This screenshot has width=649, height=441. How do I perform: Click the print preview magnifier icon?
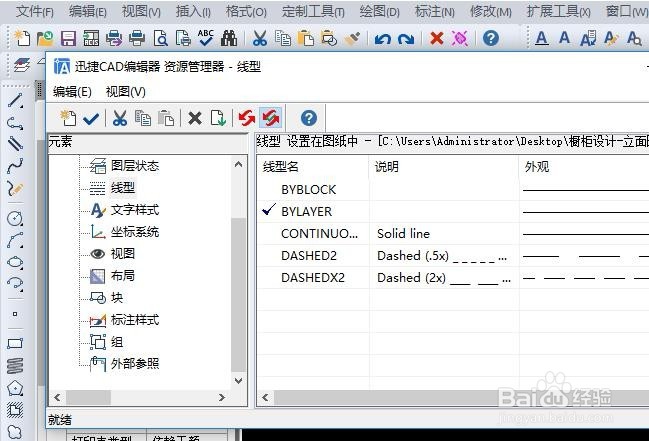(x=160, y=39)
